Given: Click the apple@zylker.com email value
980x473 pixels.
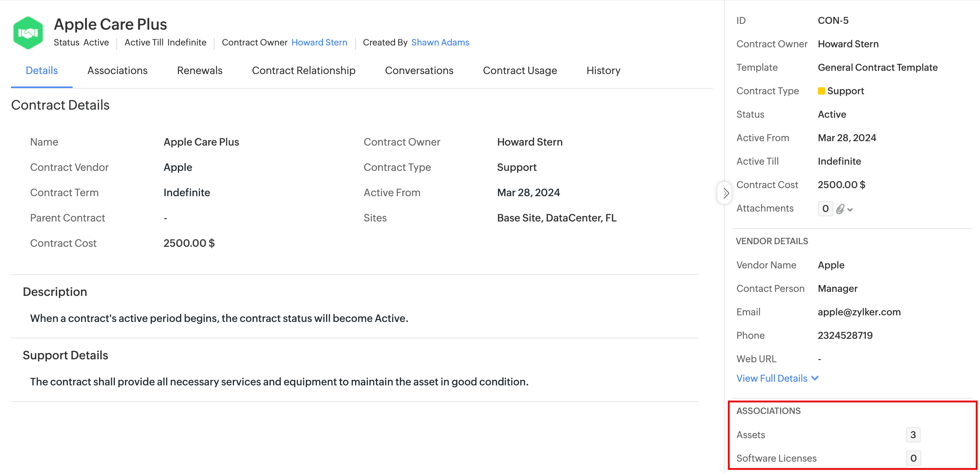Looking at the screenshot, I should pyautogui.click(x=859, y=312).
